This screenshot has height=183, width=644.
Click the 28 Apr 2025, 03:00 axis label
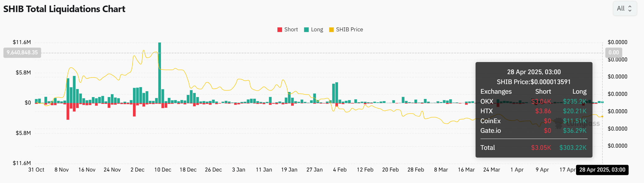tap(602, 170)
